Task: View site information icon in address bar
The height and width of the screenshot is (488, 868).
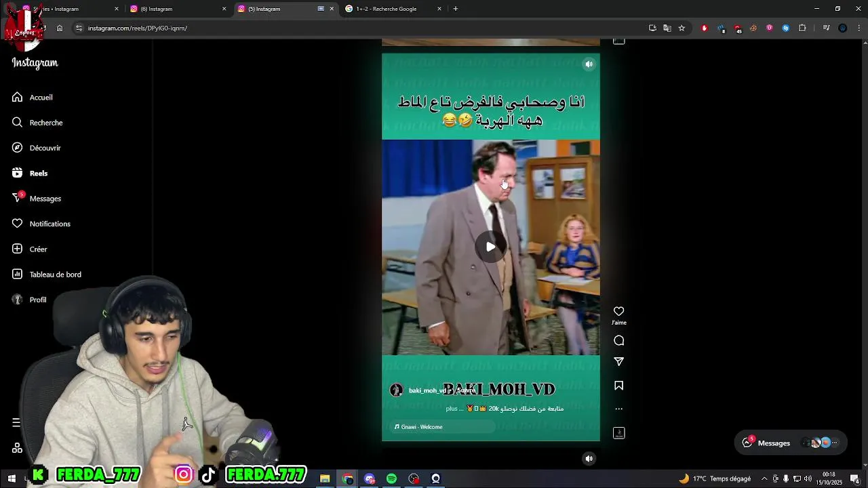Action: click(79, 28)
